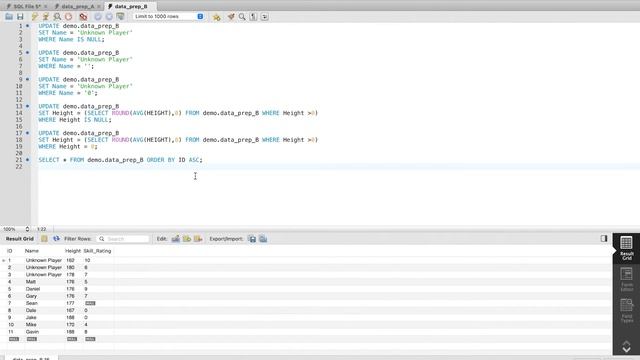Open Form Editor side panel view
Viewport: 640px width, 360px height.
626,279
